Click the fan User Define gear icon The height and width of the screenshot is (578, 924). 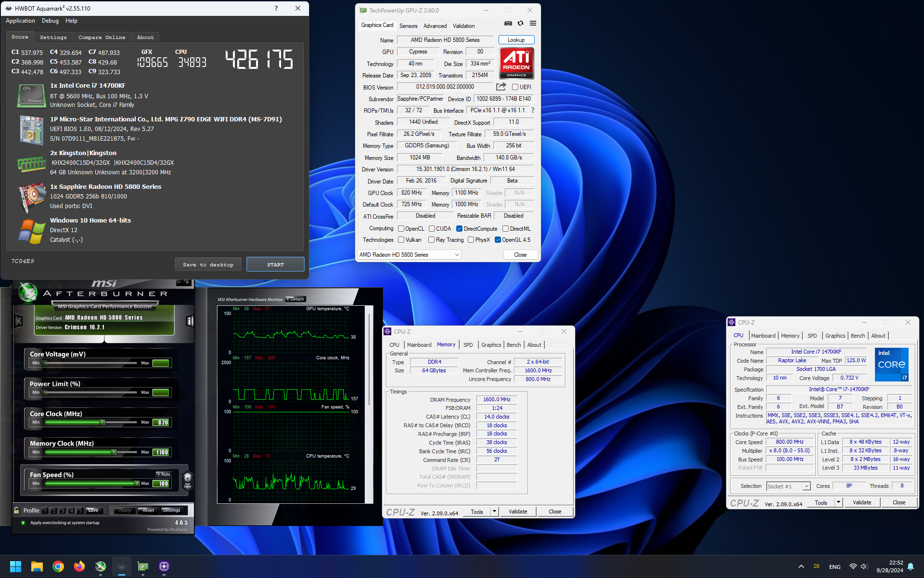(x=188, y=480)
